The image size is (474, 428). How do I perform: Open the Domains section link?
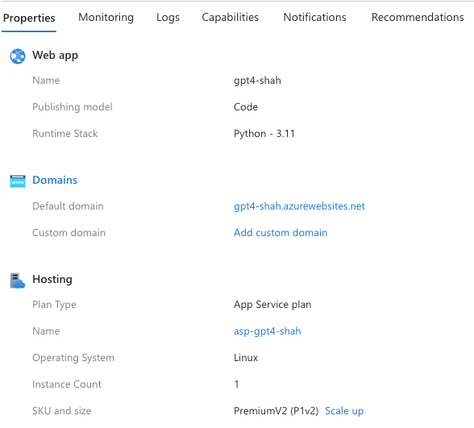coord(55,180)
